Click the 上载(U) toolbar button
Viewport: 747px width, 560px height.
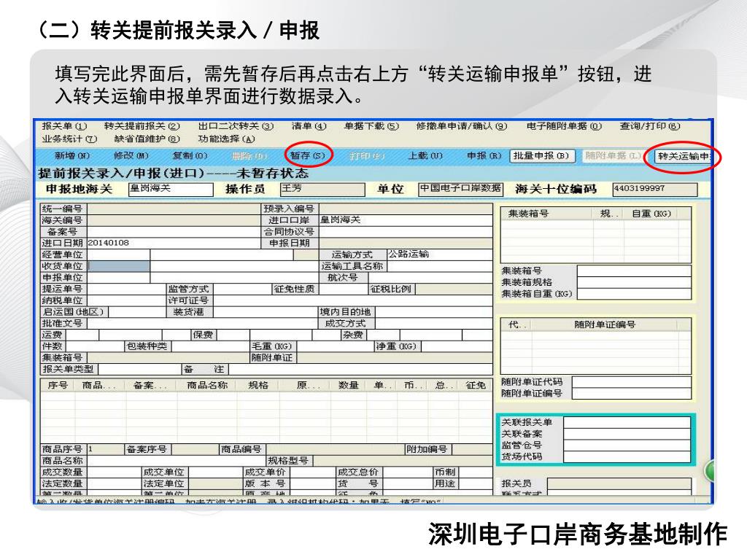pyautogui.click(x=425, y=156)
